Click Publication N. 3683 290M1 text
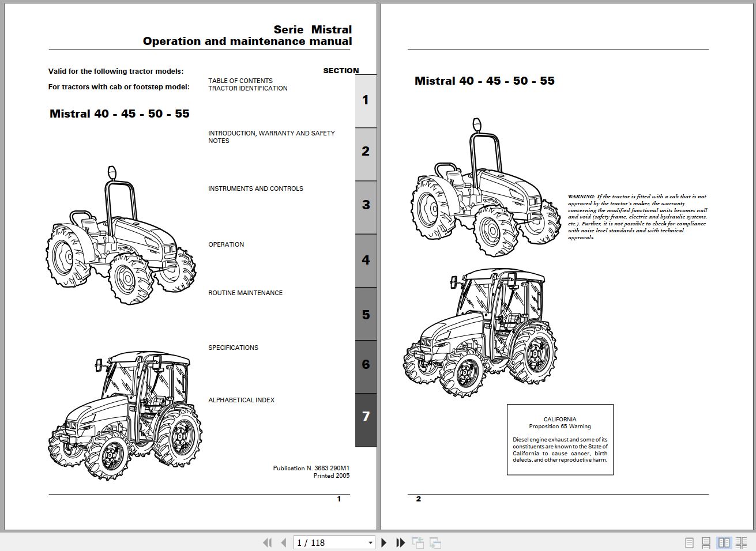 [x=311, y=468]
